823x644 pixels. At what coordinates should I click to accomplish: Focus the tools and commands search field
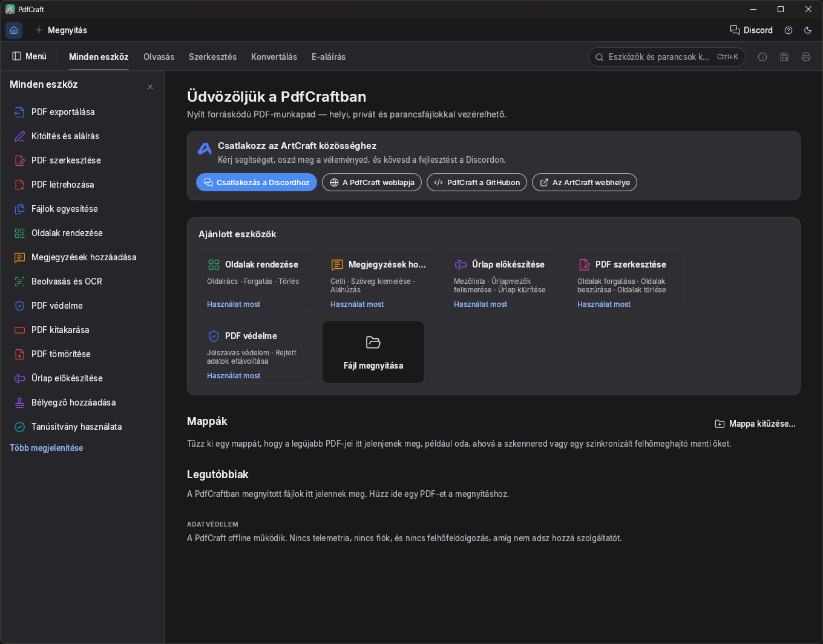pos(666,57)
